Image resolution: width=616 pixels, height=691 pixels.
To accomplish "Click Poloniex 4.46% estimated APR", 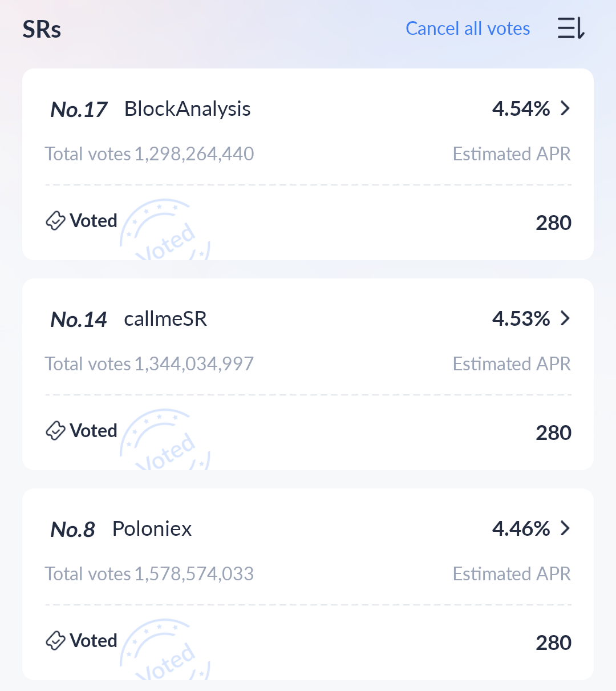I will (521, 528).
